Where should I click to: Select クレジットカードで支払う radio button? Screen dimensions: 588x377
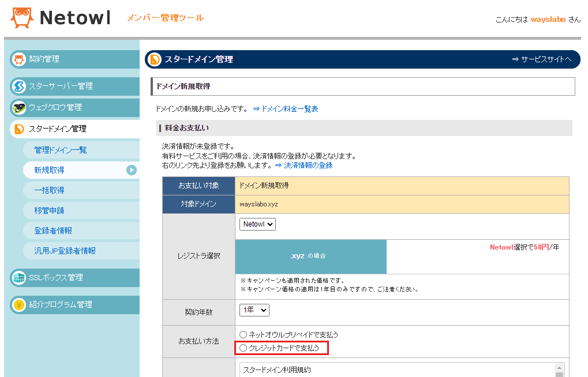pyautogui.click(x=243, y=348)
